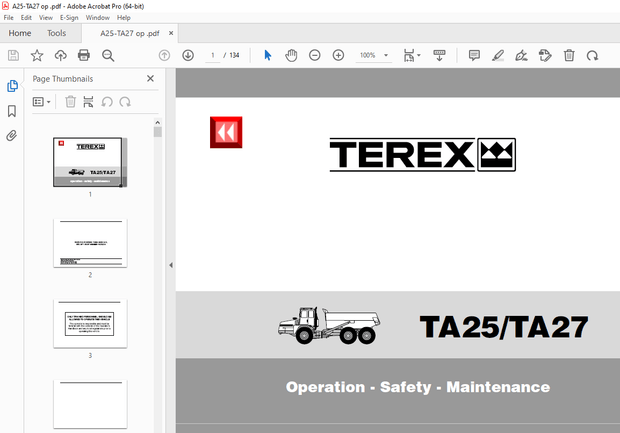
Task: Open the Edit menu
Action: 26,18
